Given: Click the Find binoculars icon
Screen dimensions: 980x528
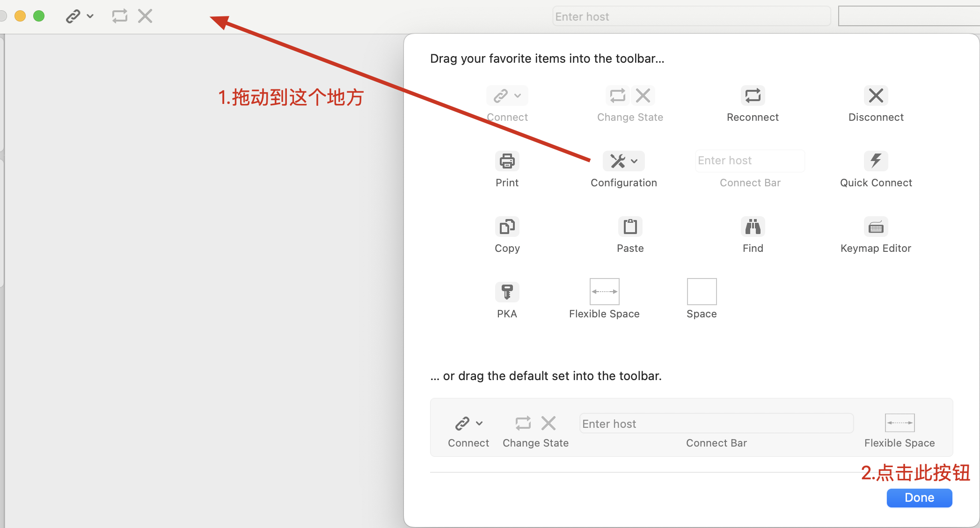Looking at the screenshot, I should coord(753,227).
